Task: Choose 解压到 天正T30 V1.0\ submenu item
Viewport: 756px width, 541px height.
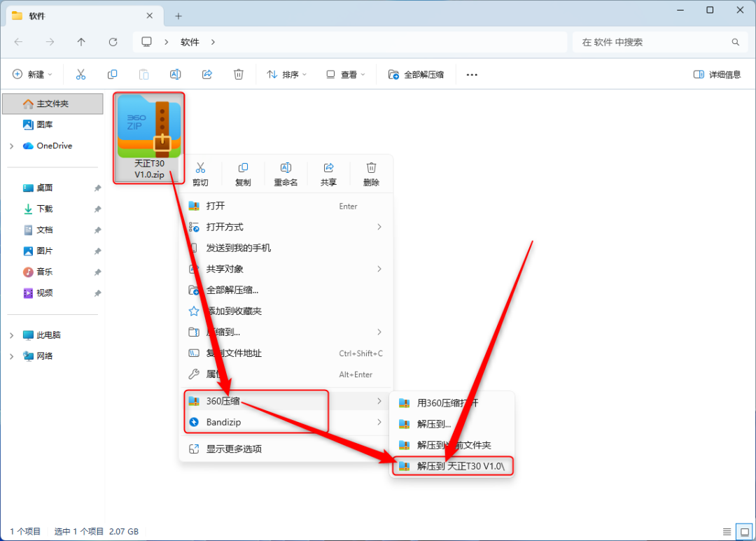Action: [452, 466]
